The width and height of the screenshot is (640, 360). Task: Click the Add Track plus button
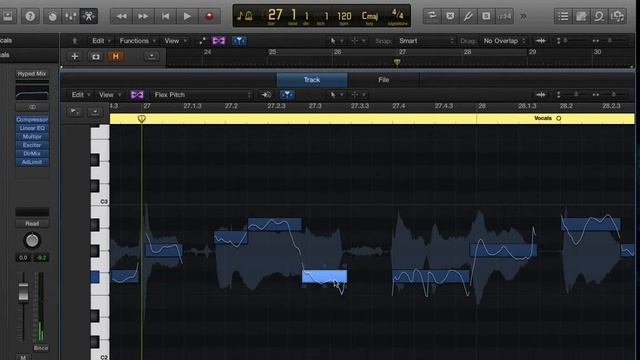click(75, 56)
